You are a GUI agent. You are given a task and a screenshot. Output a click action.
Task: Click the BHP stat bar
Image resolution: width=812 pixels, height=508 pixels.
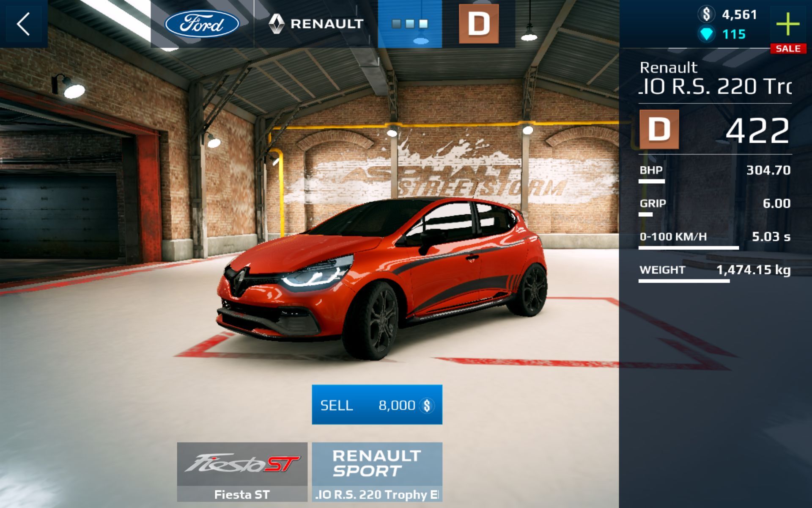[x=652, y=181]
